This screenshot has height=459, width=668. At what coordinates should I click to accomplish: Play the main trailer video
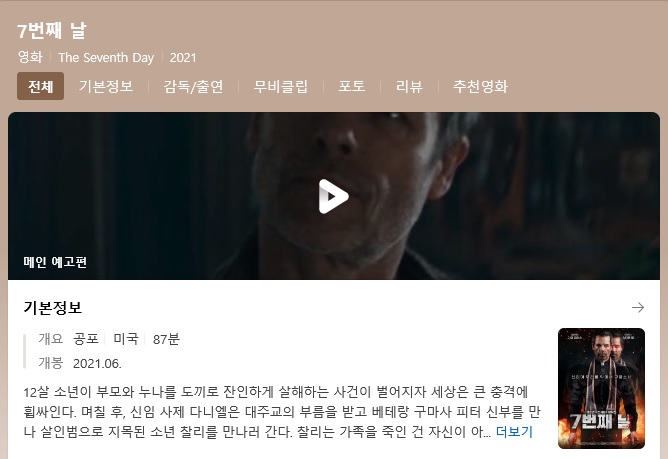[x=334, y=196]
